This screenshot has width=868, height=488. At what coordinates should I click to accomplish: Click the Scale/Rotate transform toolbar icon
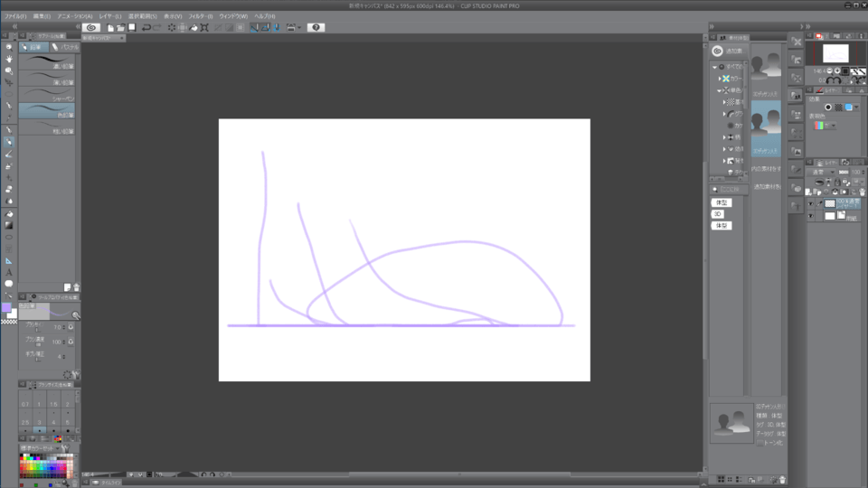pos(204,28)
